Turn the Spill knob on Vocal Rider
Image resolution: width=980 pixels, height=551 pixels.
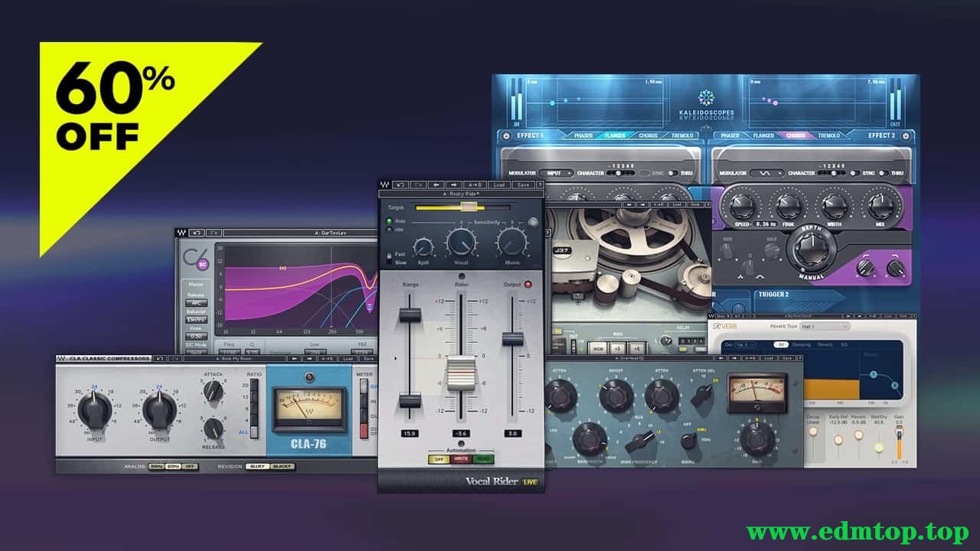[x=423, y=247]
